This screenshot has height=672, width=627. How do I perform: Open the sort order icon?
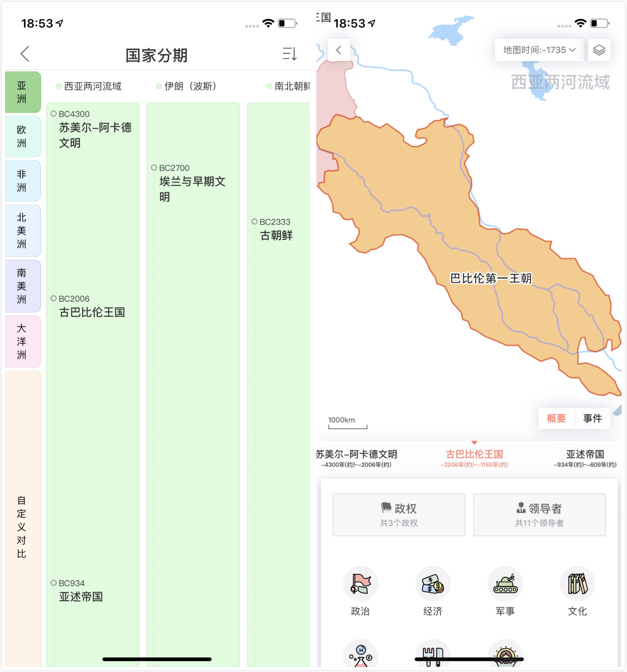(x=290, y=54)
